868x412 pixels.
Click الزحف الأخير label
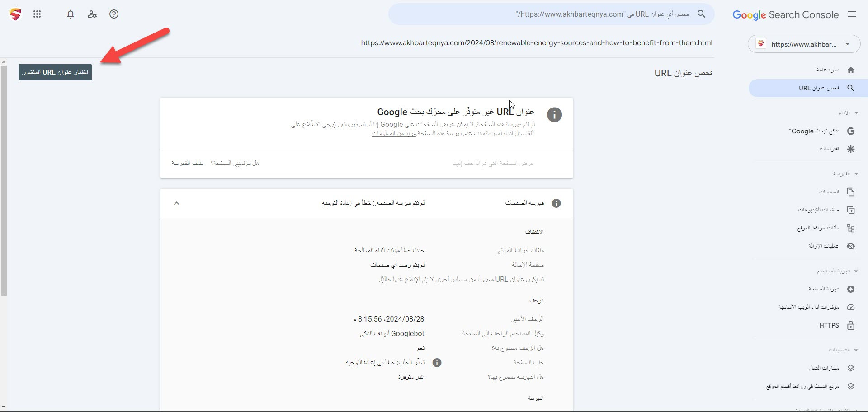coord(528,319)
